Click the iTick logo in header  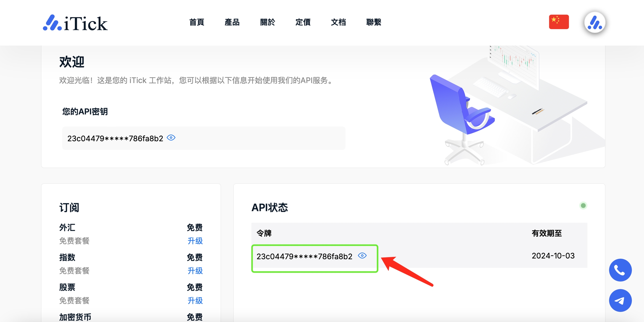pos(75,23)
